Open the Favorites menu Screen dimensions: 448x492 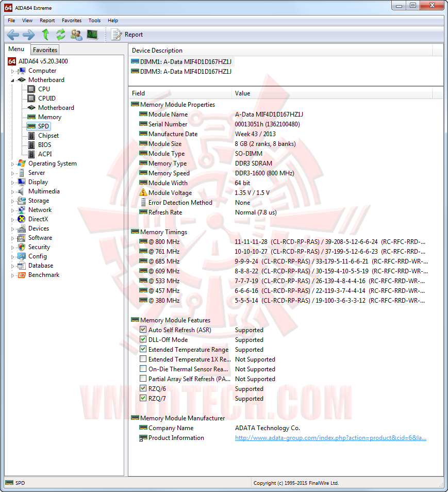[72, 21]
